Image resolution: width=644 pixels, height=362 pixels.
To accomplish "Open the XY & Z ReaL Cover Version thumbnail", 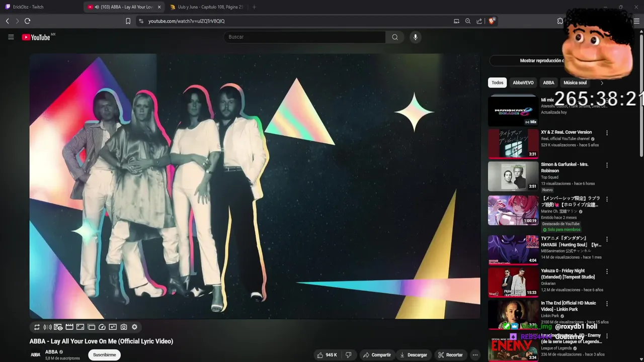I will tap(513, 144).
